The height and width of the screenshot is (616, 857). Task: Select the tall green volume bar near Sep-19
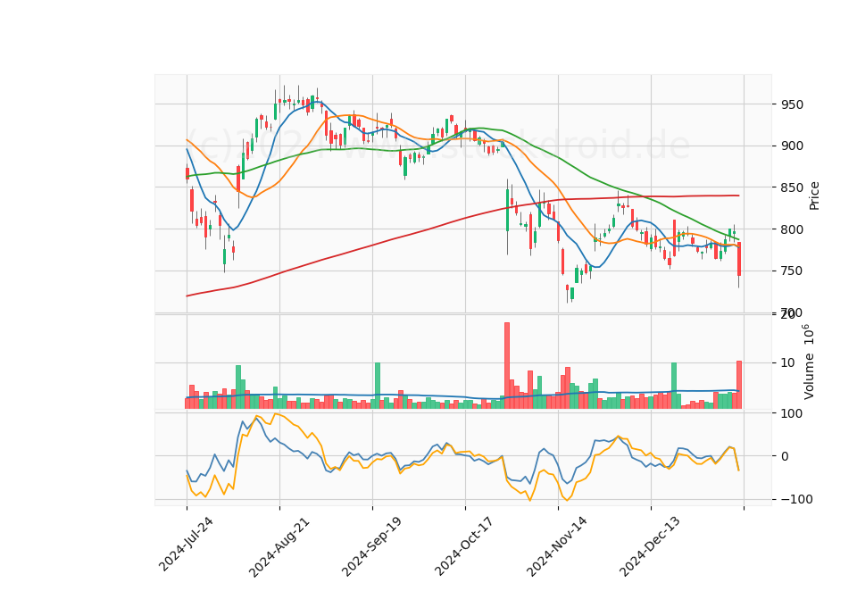pos(377,386)
